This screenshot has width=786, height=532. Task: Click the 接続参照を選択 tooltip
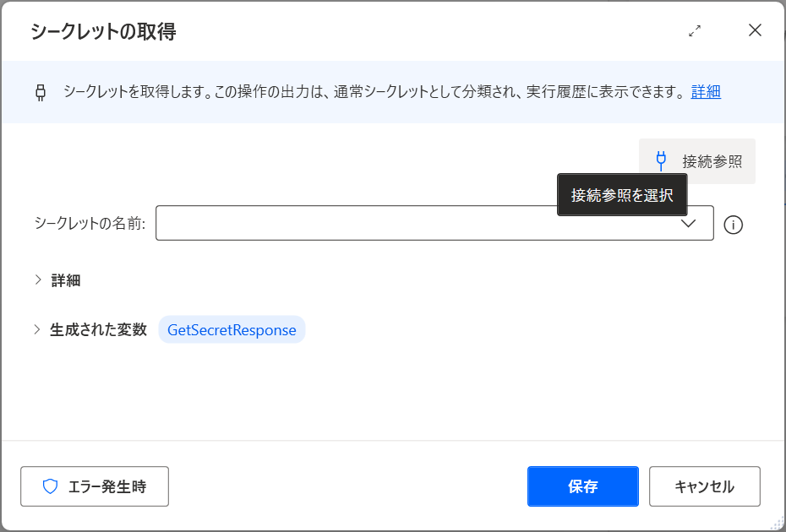point(622,194)
